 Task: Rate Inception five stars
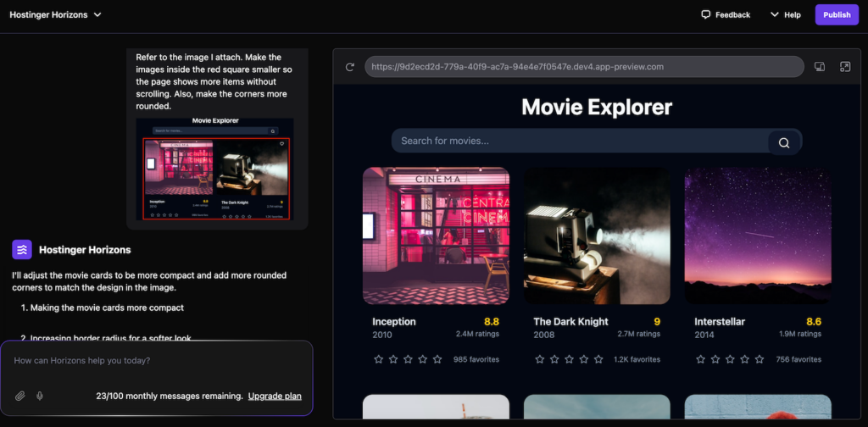437,359
